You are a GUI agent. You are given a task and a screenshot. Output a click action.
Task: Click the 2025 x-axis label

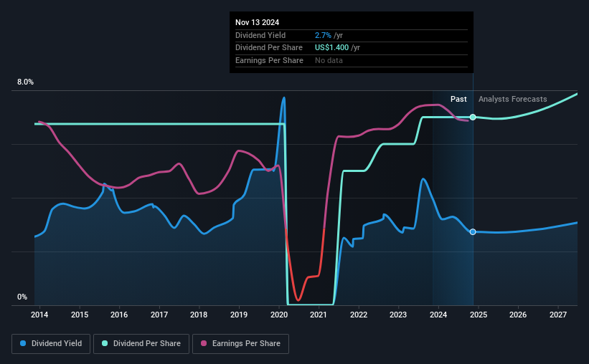tap(479, 315)
